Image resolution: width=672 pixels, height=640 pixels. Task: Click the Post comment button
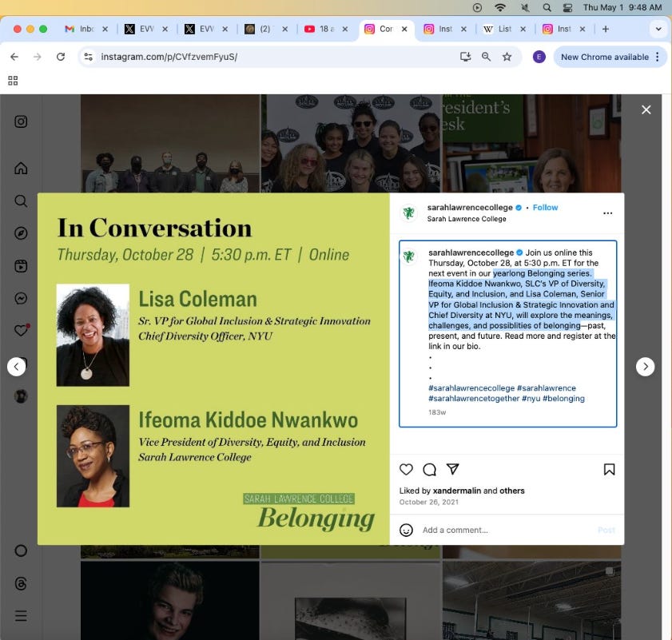pyautogui.click(x=606, y=531)
